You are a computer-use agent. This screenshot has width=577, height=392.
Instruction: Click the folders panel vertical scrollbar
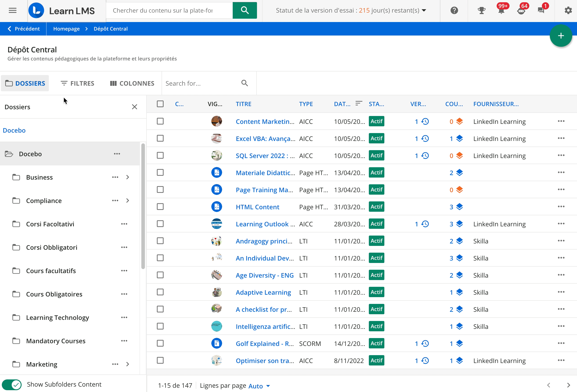click(143, 206)
